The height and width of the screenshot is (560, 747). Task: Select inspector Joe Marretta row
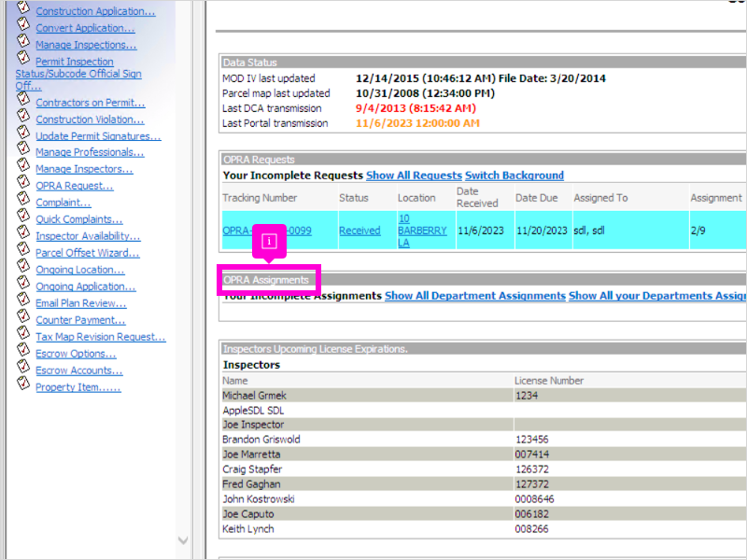pyautogui.click(x=484, y=455)
